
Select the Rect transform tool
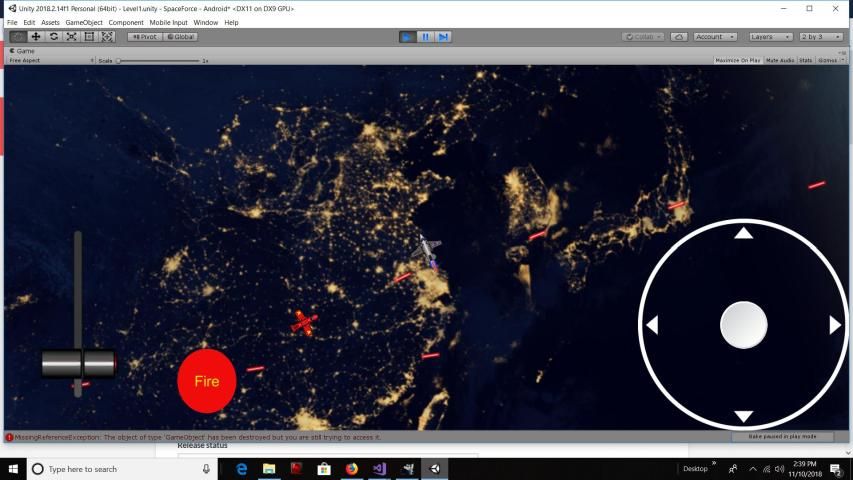click(x=89, y=37)
